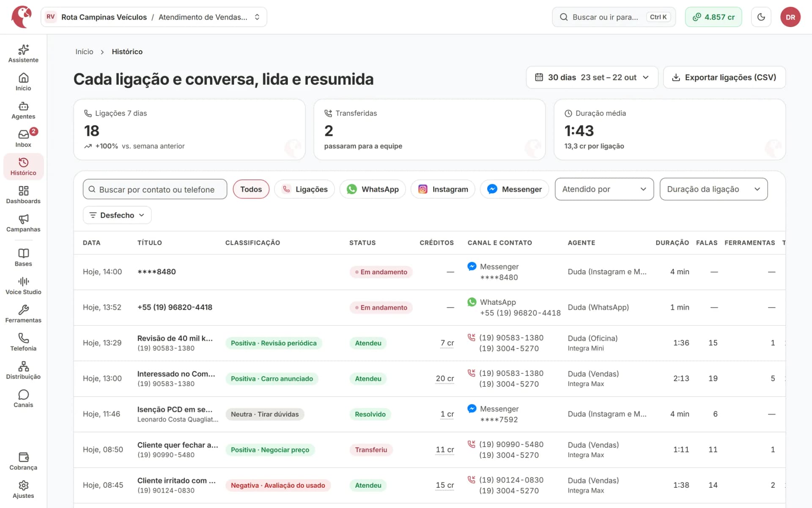Image resolution: width=812 pixels, height=508 pixels.
Task: Open Histórico in the sidebar
Action: click(x=23, y=167)
